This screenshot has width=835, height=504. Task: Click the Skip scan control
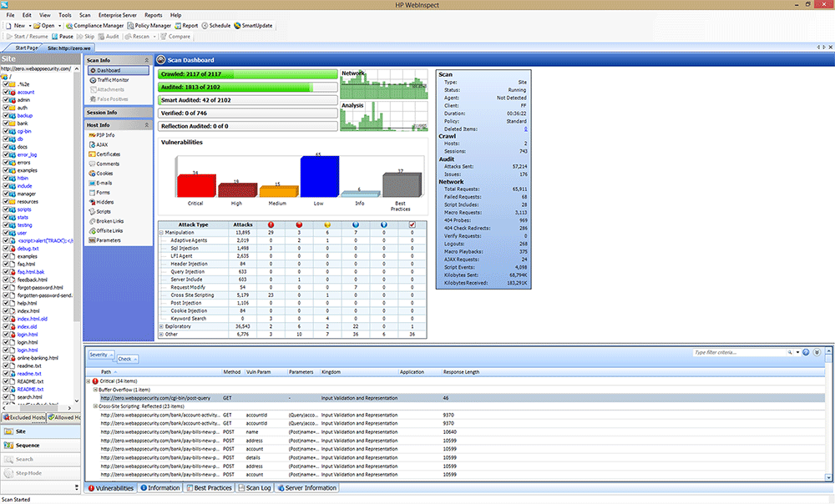86,37
